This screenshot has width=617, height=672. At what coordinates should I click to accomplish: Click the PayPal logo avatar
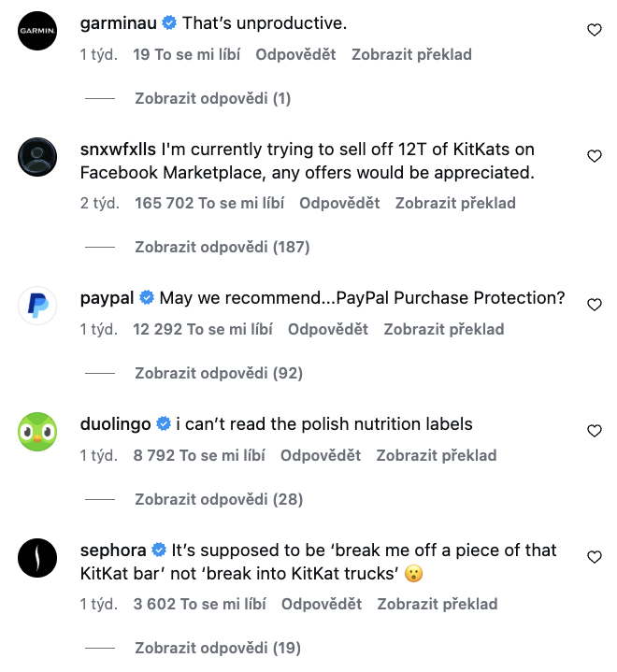[x=38, y=306]
